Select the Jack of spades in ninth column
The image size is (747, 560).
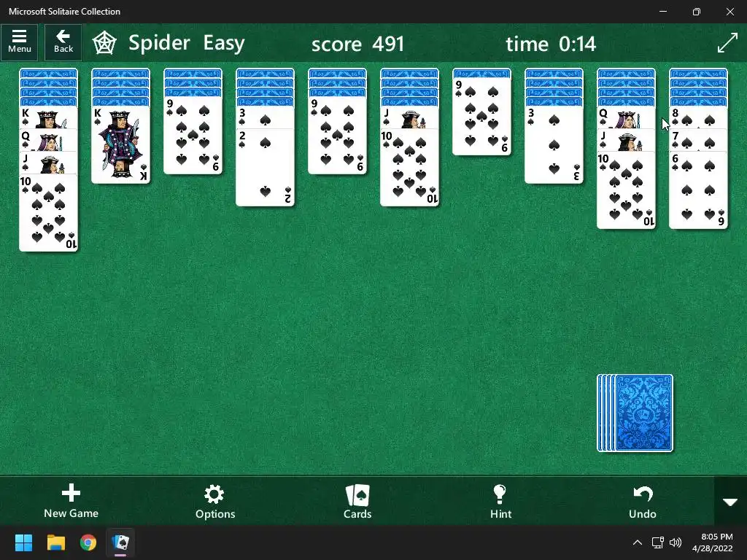point(626,140)
